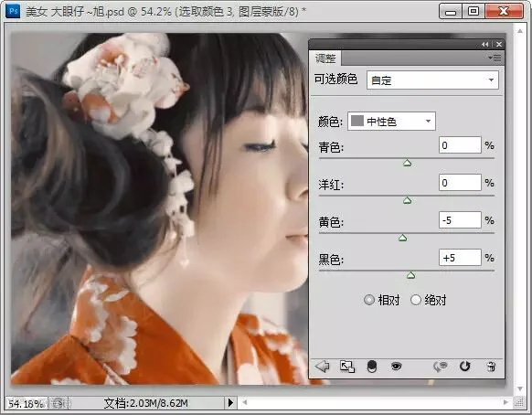Open the status bar info arrow menu
The width and height of the screenshot is (532, 415).
pyautogui.click(x=230, y=403)
